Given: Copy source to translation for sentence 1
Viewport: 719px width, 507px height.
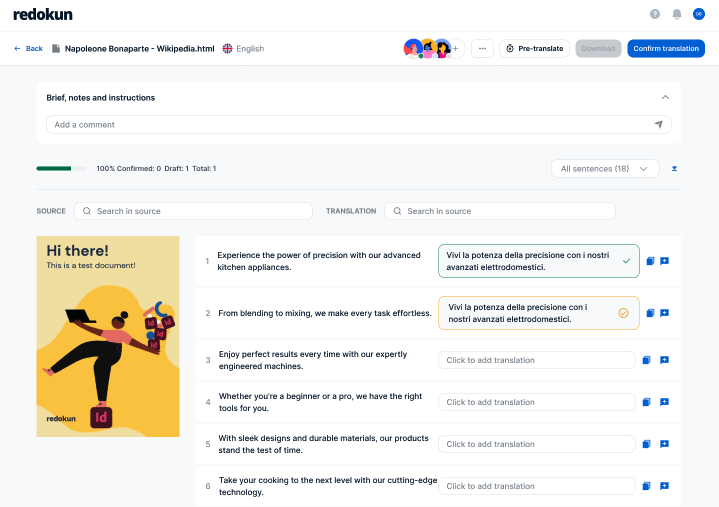Looking at the screenshot, I should 650,261.
